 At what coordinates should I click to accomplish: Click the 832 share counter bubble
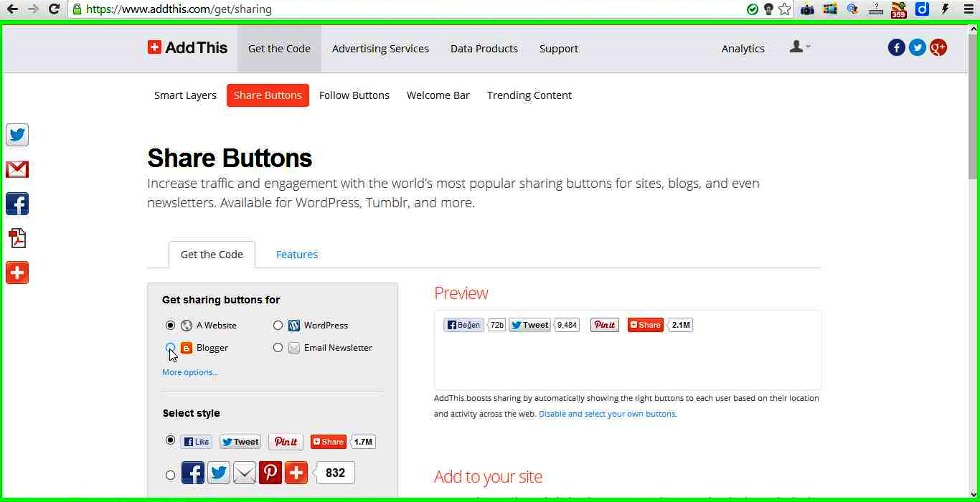point(334,473)
